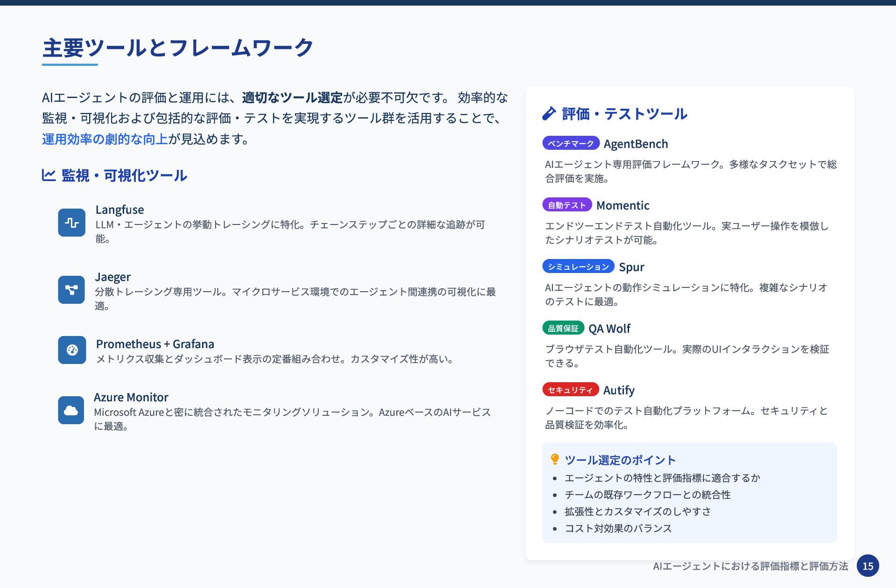Image resolution: width=896 pixels, height=588 pixels.
Task: Click bold text 適切なツール選定
Action: (x=292, y=98)
